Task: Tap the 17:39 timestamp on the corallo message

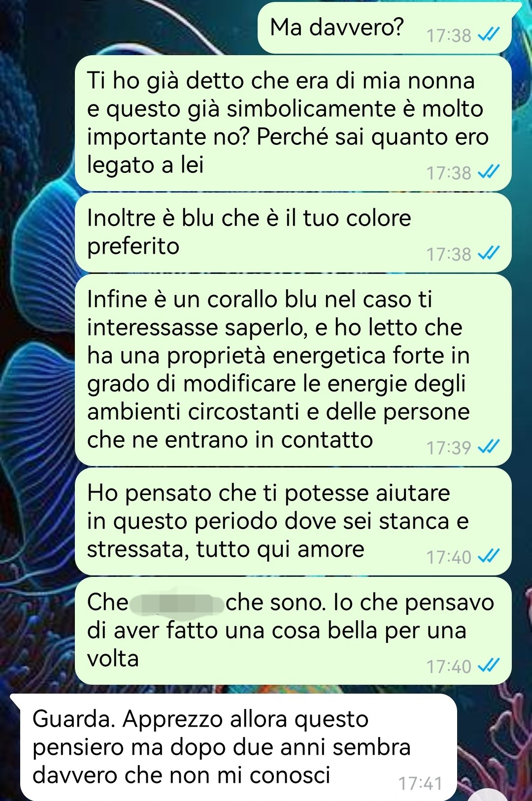Action: [449, 447]
